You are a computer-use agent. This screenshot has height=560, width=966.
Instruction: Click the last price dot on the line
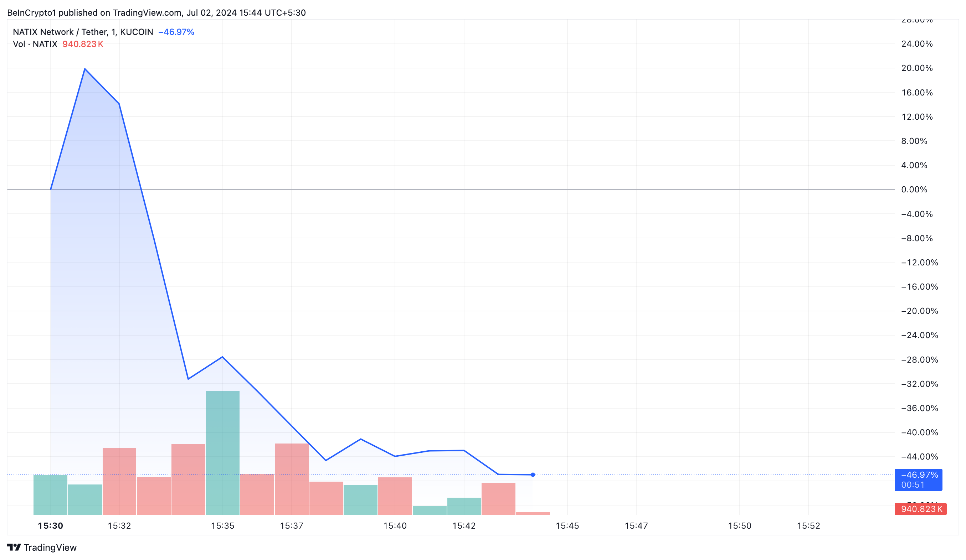[533, 475]
